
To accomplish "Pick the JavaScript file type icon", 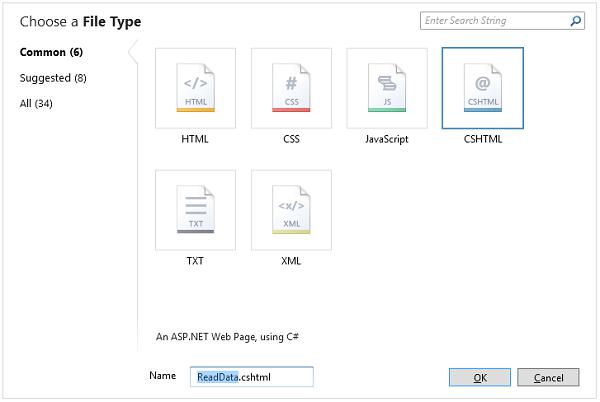I will (386, 88).
